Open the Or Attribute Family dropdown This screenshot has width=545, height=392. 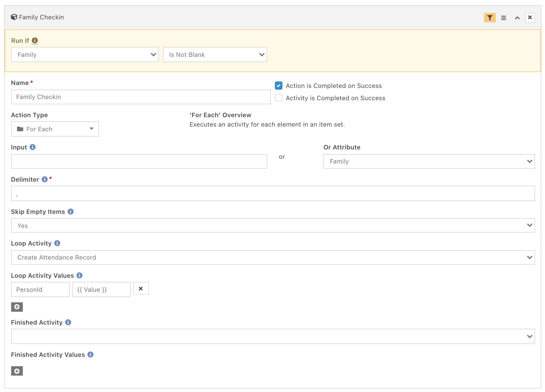pos(429,161)
